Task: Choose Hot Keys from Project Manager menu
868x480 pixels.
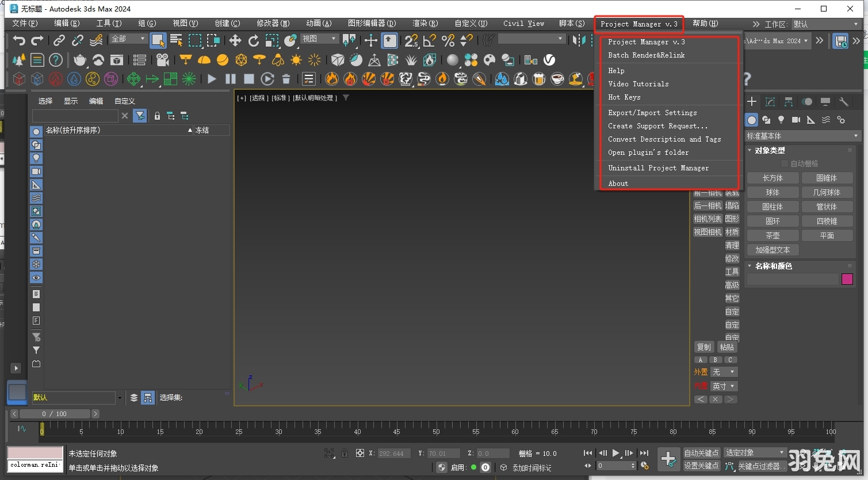Action: tap(624, 97)
